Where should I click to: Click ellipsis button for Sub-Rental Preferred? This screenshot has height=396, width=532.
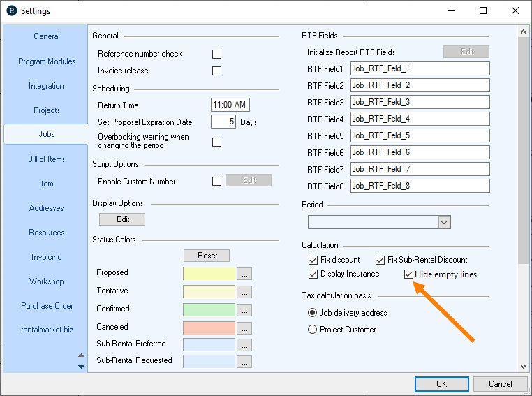pyautogui.click(x=244, y=345)
